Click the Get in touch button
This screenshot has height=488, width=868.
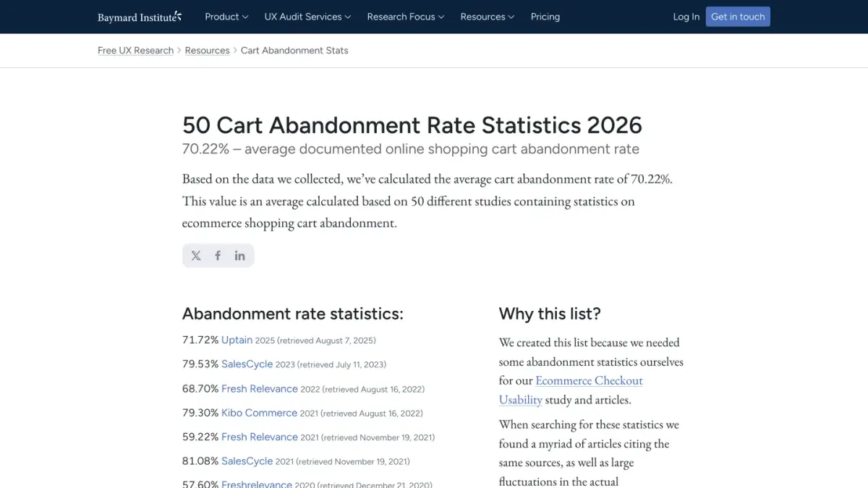[x=738, y=17]
